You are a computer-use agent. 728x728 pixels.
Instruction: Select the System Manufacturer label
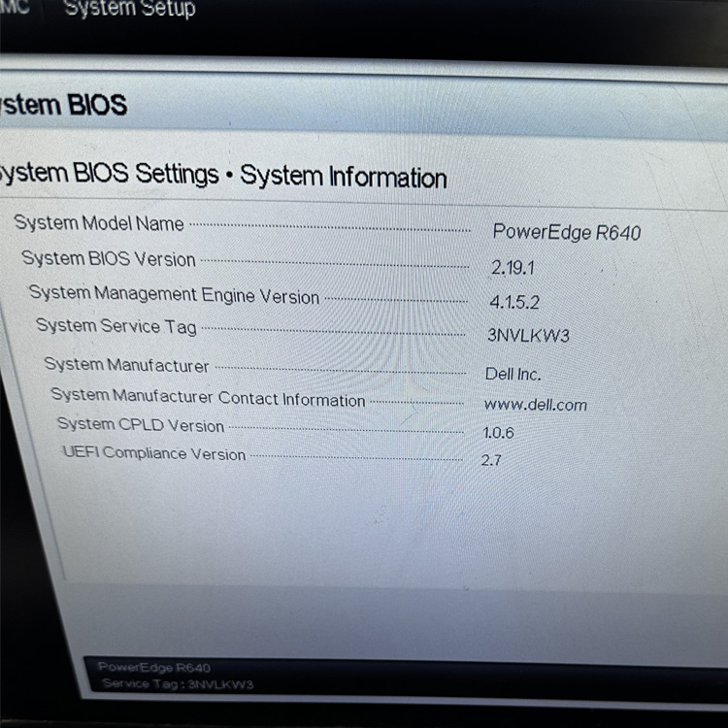point(126,365)
